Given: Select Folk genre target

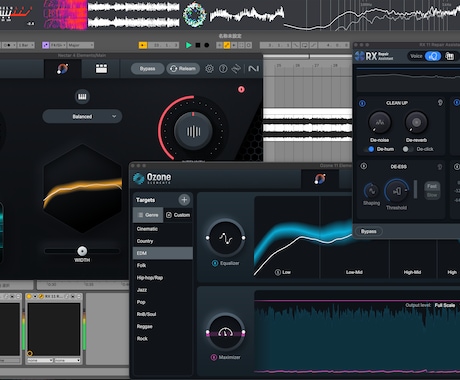Looking at the screenshot, I should (x=163, y=265).
